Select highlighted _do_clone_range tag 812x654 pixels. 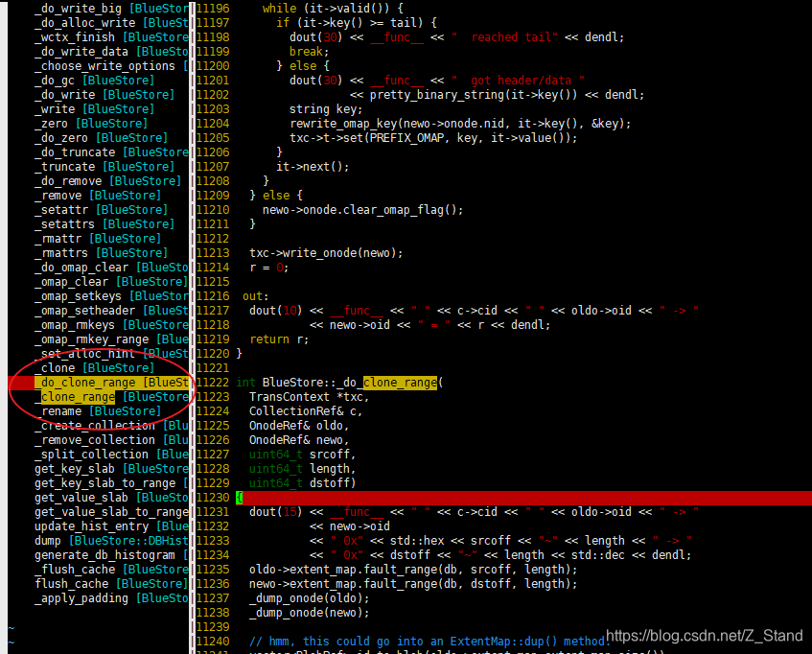[111, 383]
